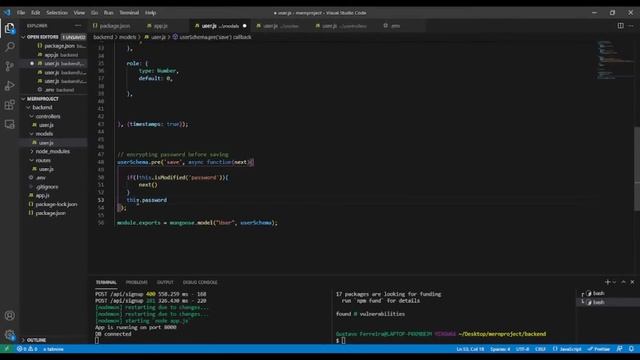Click the notifications bell in status bar
The image size is (640, 360).
click(631, 349)
